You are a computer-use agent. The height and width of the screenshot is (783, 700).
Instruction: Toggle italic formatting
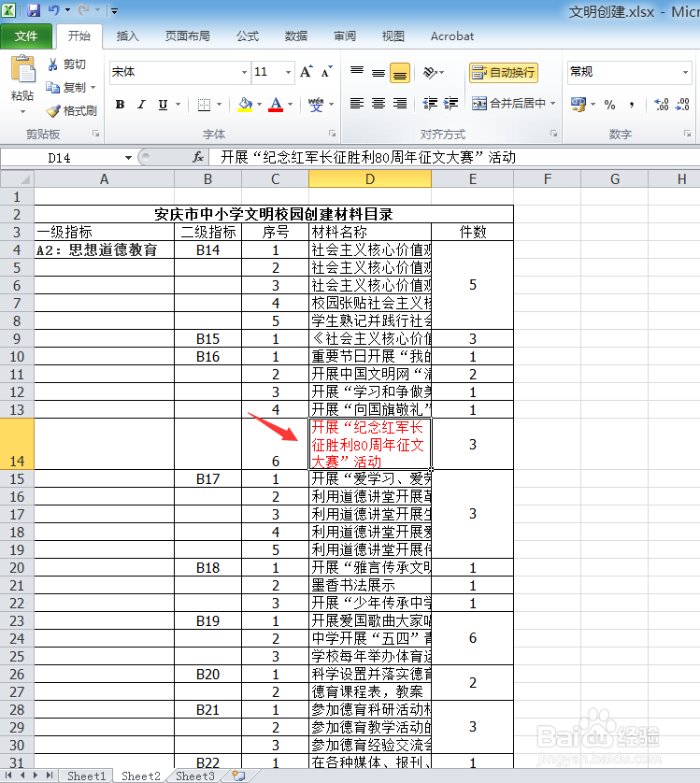pyautogui.click(x=141, y=105)
